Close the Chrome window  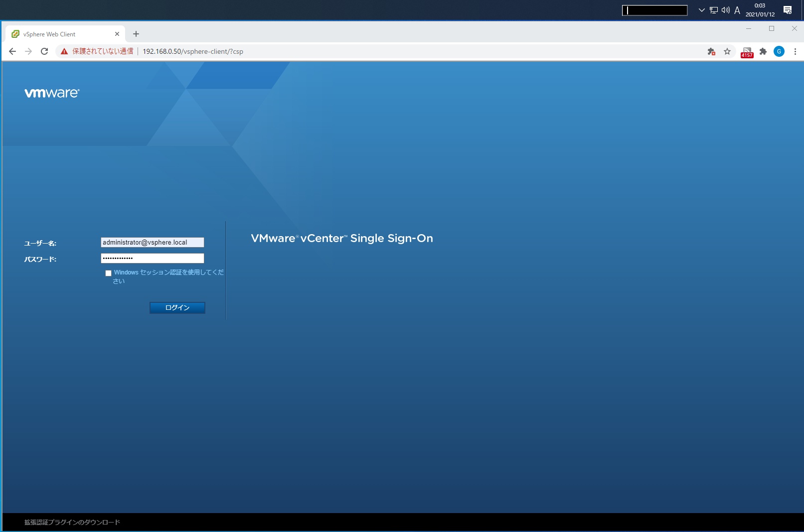coord(794,28)
